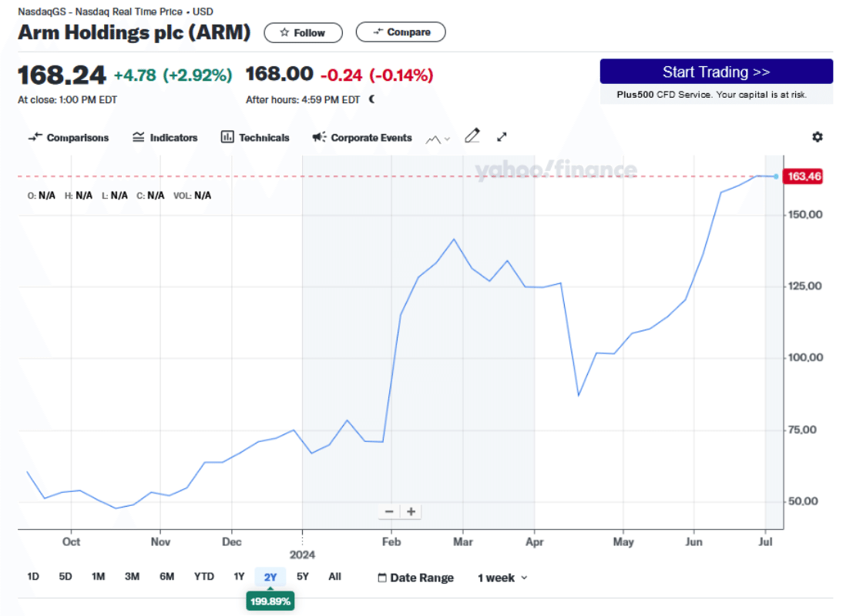Image resolution: width=853 pixels, height=616 pixels.
Task: Select the 5D range
Action: click(65, 576)
